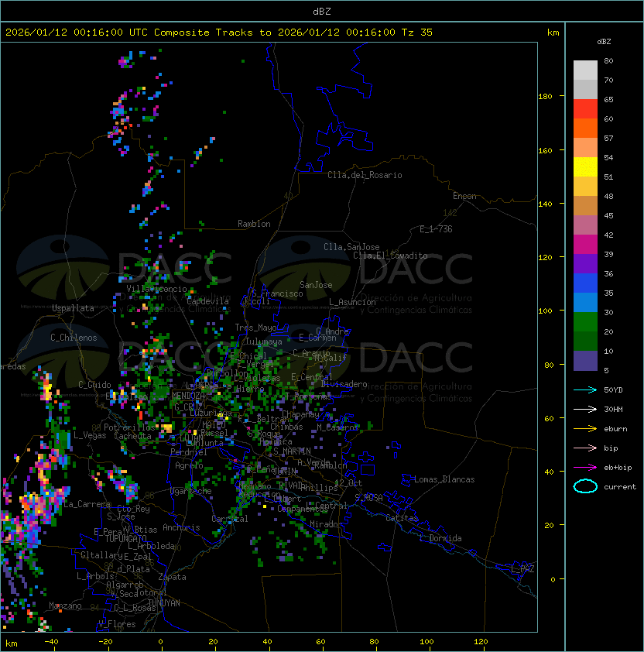The height and width of the screenshot is (652, 644).
Task: Click the 'Manzano' map label
Action: [65, 606]
